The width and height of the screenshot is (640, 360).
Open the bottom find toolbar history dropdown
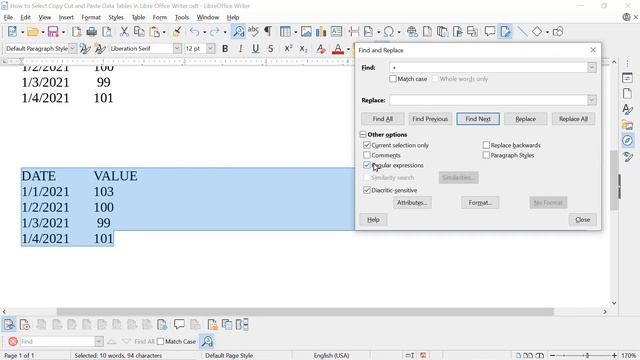pyautogui.click(x=99, y=341)
